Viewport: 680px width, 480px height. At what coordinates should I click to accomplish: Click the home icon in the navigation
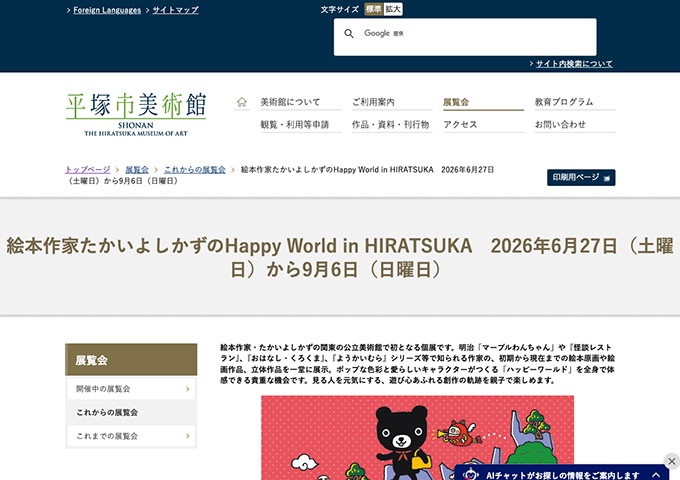coord(242,102)
